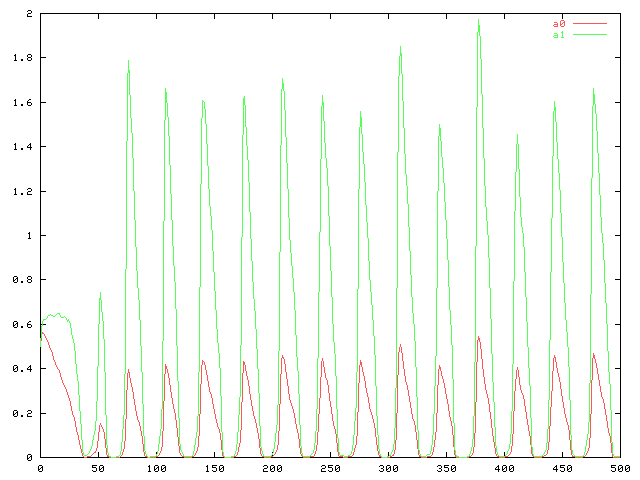Click the x-axis label 350
This screenshot has height=480, width=640.
(x=446, y=469)
